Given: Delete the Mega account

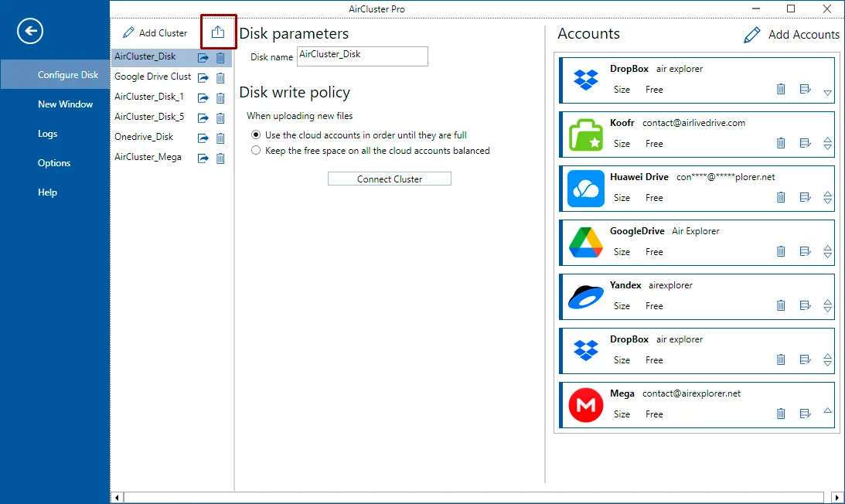Looking at the screenshot, I should pos(781,414).
